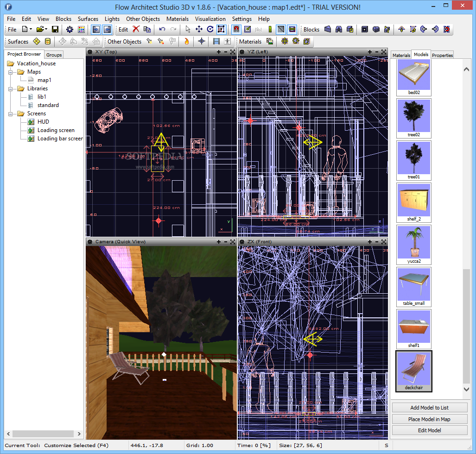Switch to the Properties tab
The image size is (476, 454).
click(x=442, y=55)
